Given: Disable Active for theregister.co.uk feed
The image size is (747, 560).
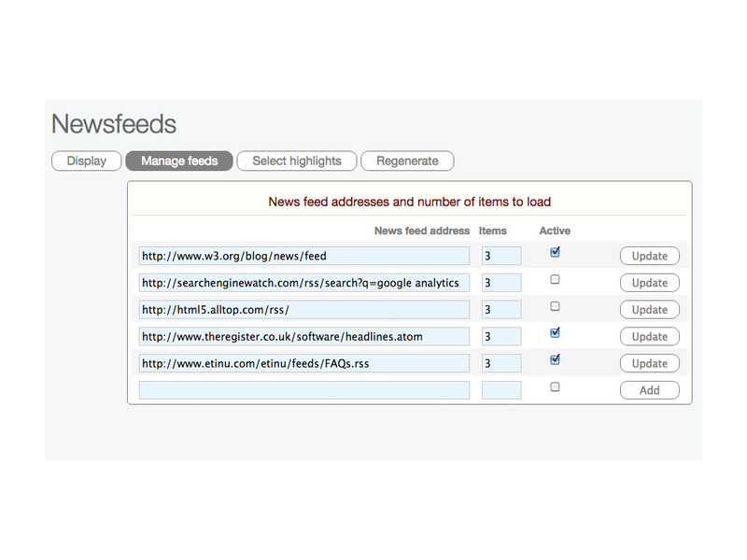Looking at the screenshot, I should (555, 332).
